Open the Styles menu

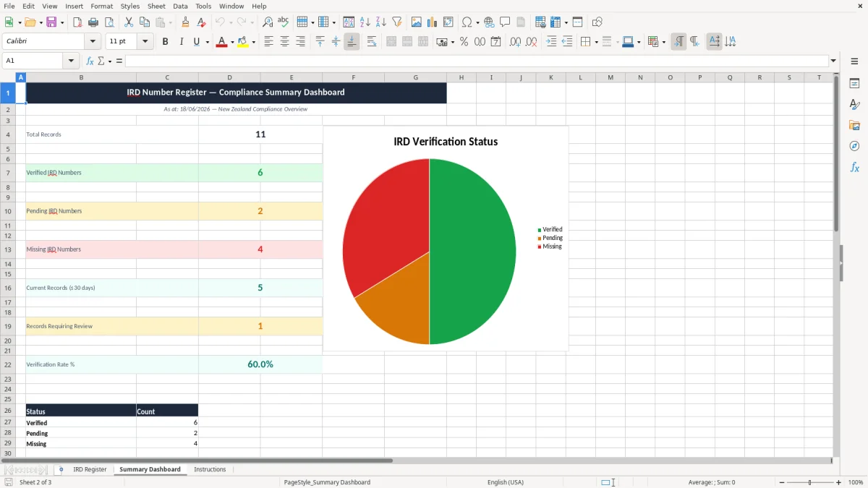pos(130,6)
